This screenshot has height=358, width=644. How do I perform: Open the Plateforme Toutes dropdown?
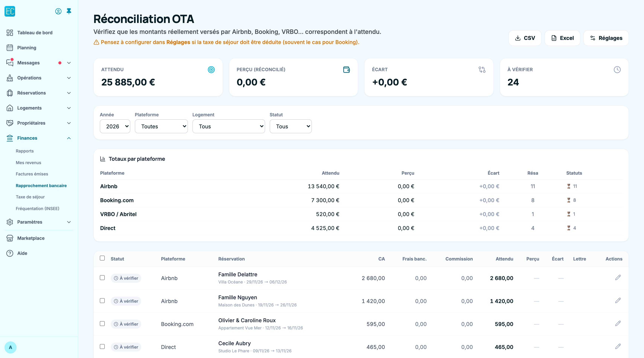pyautogui.click(x=161, y=126)
